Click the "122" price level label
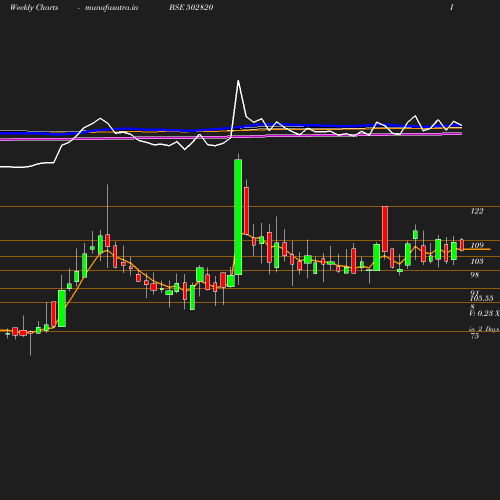The width and height of the screenshot is (500, 500). pos(477,211)
